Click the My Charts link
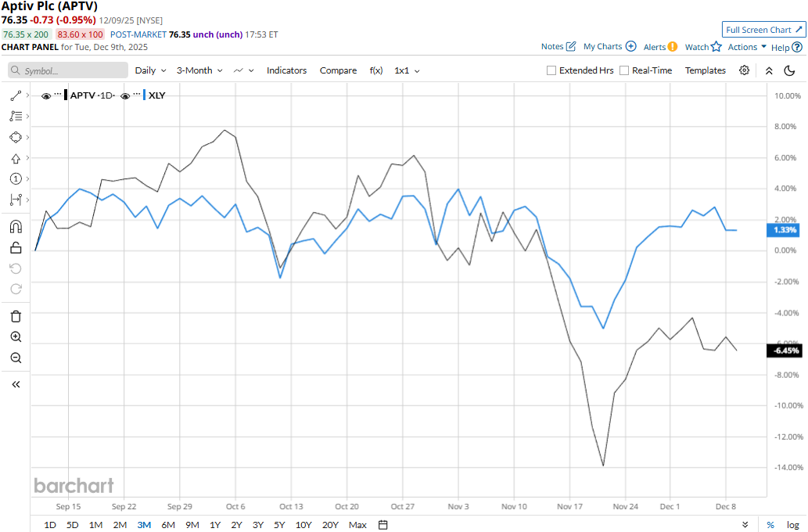 coord(602,46)
